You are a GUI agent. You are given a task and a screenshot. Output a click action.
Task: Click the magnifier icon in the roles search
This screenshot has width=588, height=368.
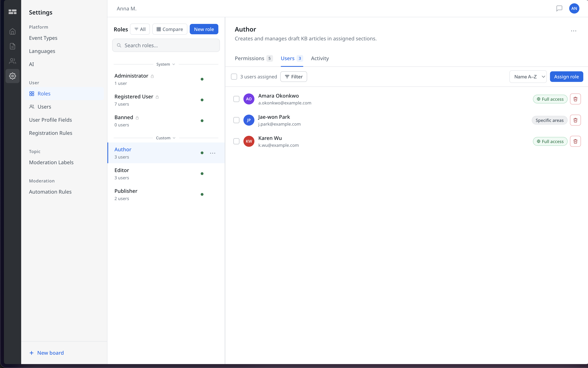coord(119,45)
